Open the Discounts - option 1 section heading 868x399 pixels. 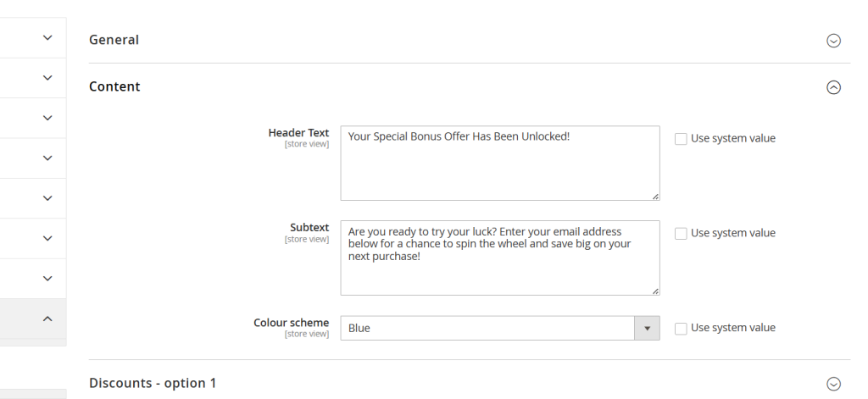tap(153, 383)
